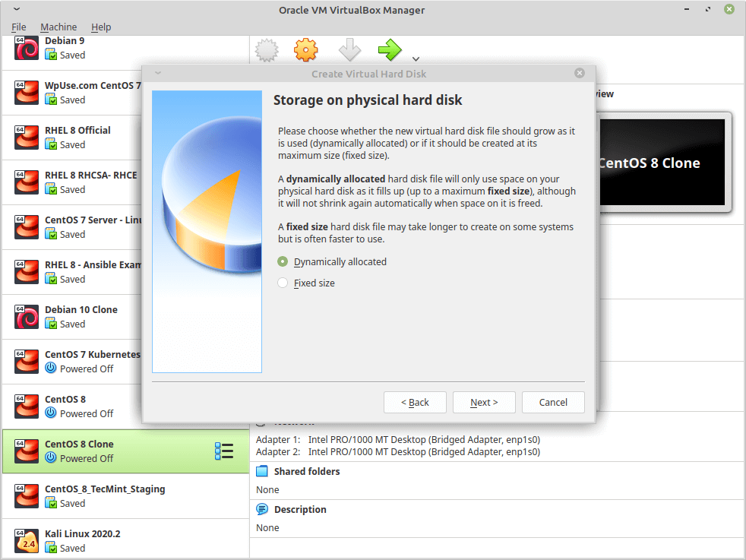Screen dimensions: 746x560
Task: Select the Kali Linux 2020.2 entry name
Action: tap(82, 534)
